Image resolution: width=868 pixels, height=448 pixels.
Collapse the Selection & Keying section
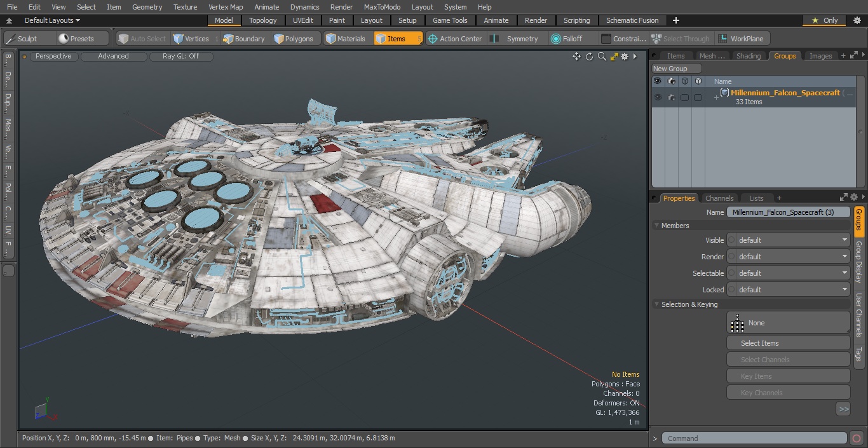(x=656, y=304)
